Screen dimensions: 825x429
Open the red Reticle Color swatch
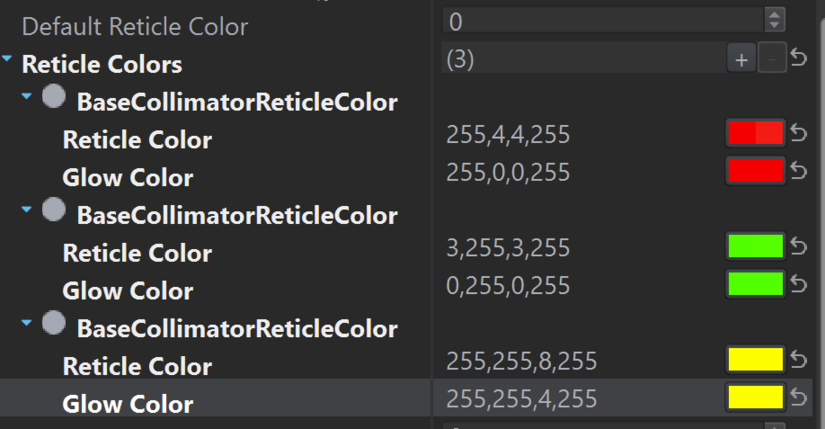[755, 133]
